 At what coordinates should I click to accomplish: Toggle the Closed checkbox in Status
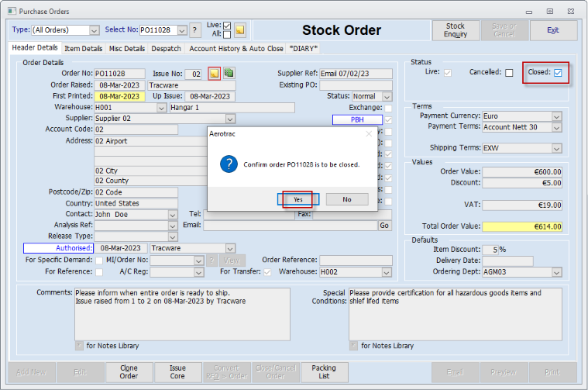click(x=558, y=73)
